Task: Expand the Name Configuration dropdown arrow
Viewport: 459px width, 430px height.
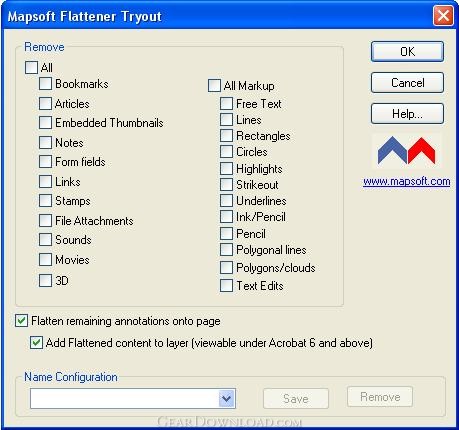Action: click(x=226, y=398)
